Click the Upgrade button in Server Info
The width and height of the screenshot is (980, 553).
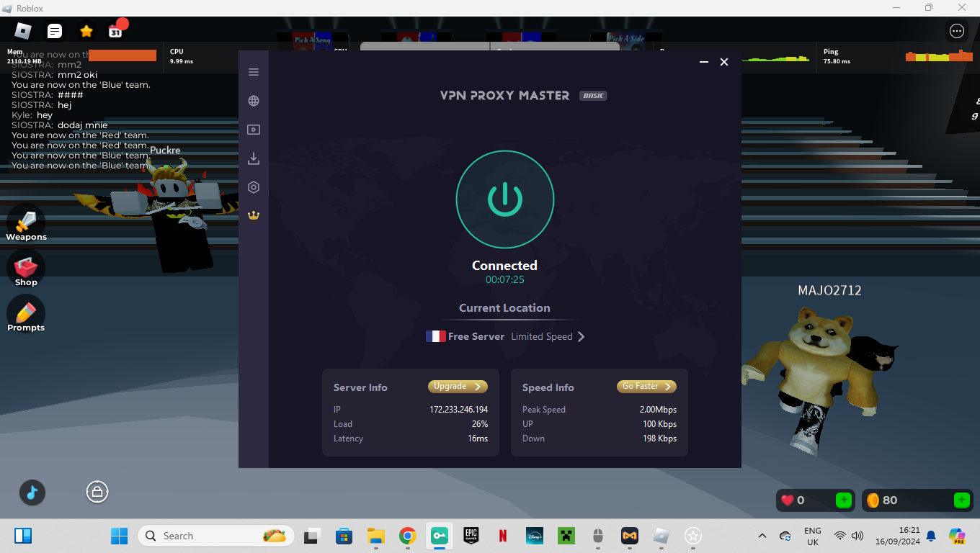[458, 387]
